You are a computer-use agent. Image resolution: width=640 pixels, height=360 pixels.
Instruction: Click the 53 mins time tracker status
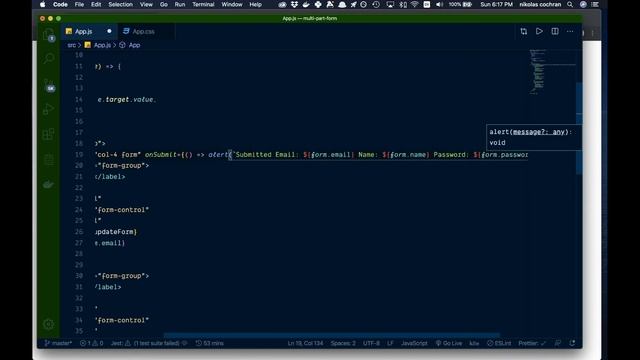pyautogui.click(x=209, y=343)
